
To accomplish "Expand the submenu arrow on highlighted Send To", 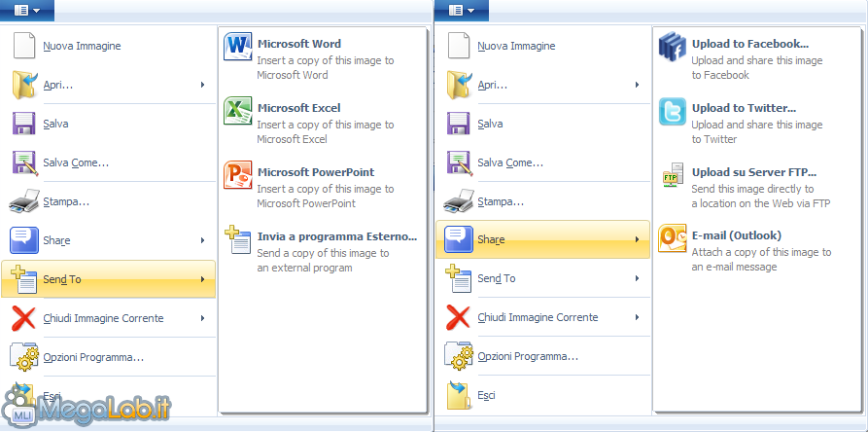I will tap(202, 280).
